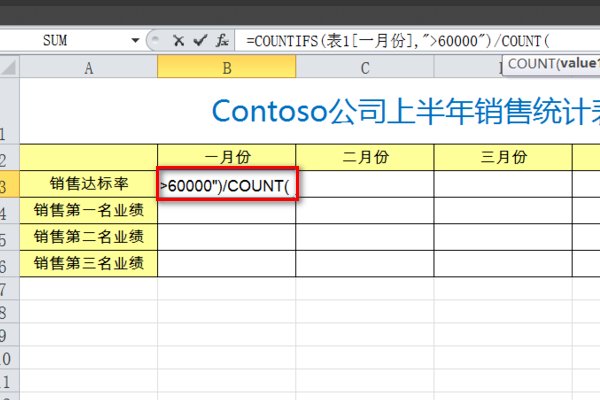The image size is (600, 400).
Task: Click inside the formula bar text
Action: point(398,41)
